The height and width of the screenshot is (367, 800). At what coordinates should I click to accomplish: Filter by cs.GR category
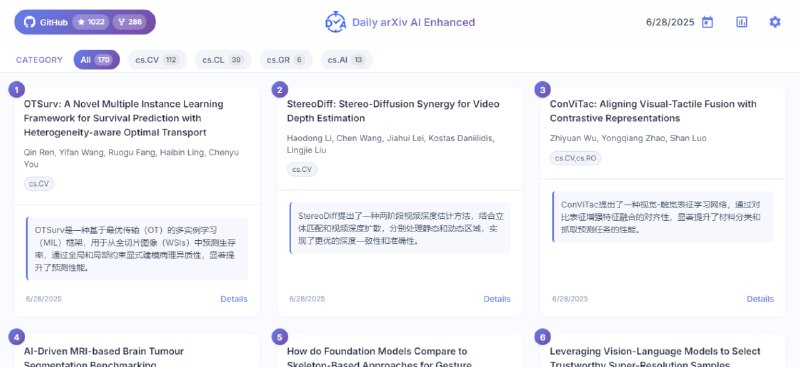coord(286,60)
